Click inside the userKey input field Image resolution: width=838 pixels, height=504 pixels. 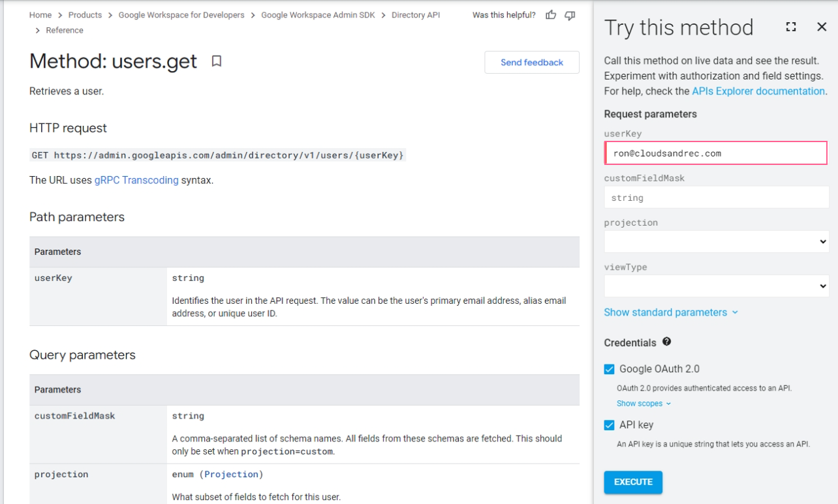tap(716, 153)
